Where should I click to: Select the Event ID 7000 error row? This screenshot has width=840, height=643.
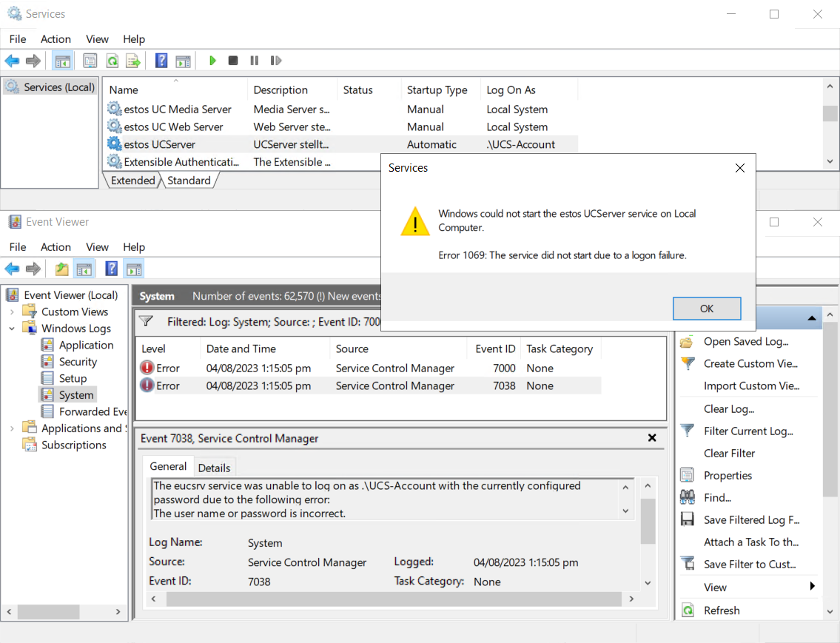click(369, 368)
